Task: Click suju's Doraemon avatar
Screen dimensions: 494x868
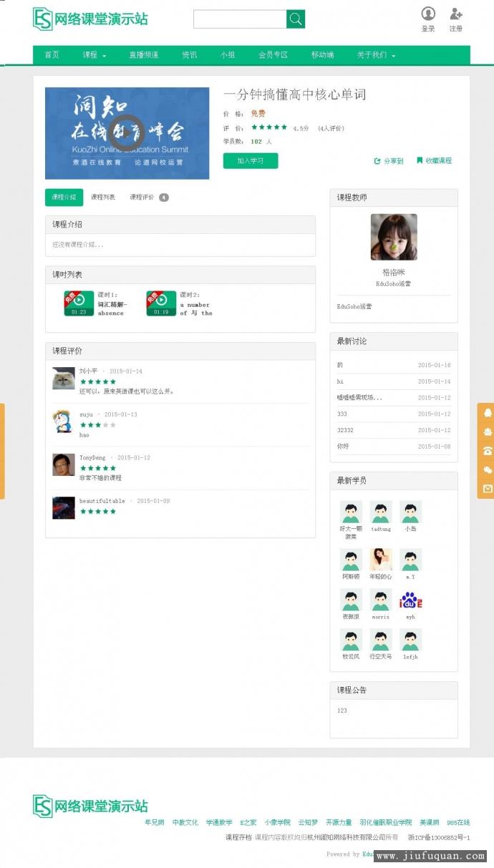Action: tap(64, 421)
